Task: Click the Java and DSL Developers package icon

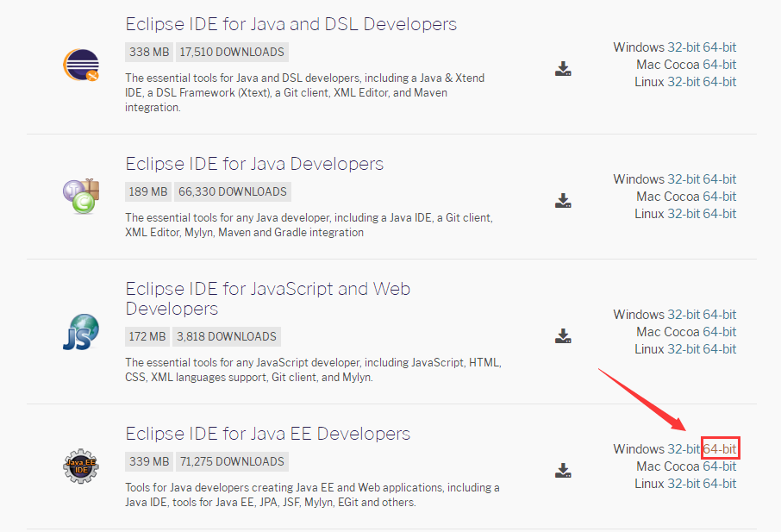Action: 81,65
